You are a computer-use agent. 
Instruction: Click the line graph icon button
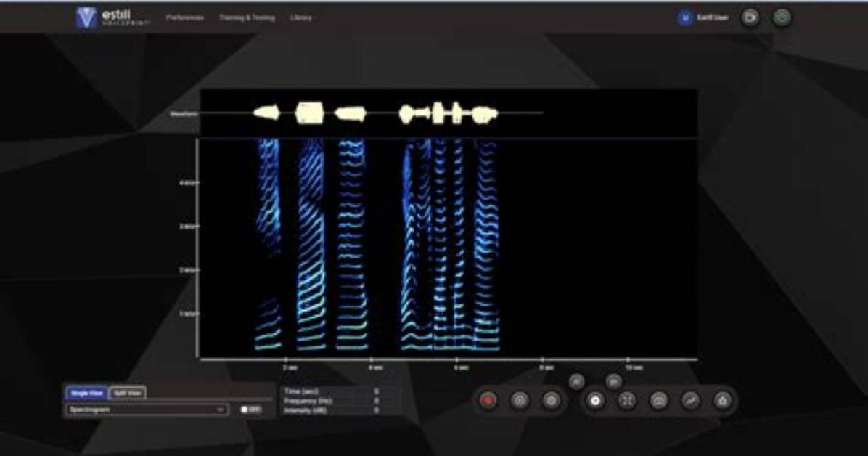690,400
